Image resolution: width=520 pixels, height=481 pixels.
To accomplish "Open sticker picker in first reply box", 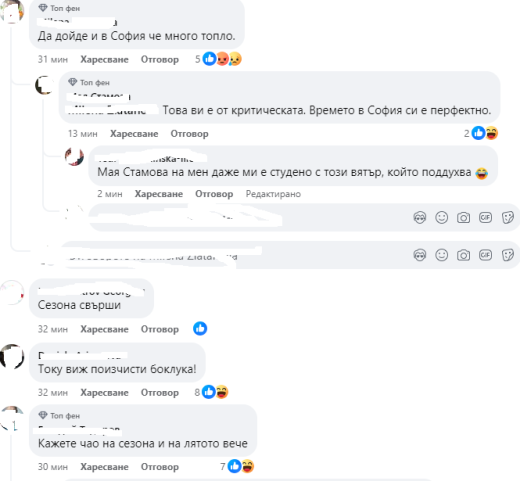I will click(x=507, y=218).
